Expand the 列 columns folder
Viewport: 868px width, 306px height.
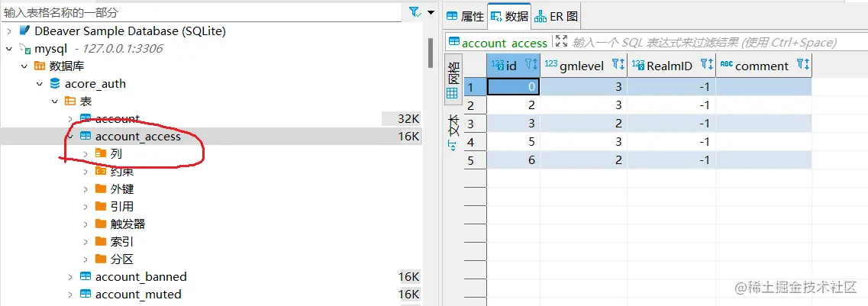[86, 154]
